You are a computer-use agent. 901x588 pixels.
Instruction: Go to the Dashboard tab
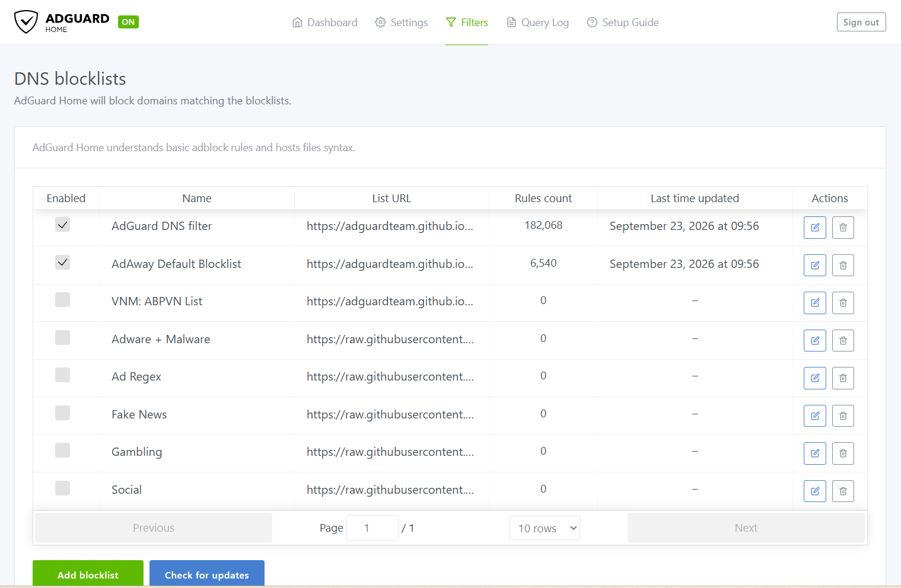[325, 23]
